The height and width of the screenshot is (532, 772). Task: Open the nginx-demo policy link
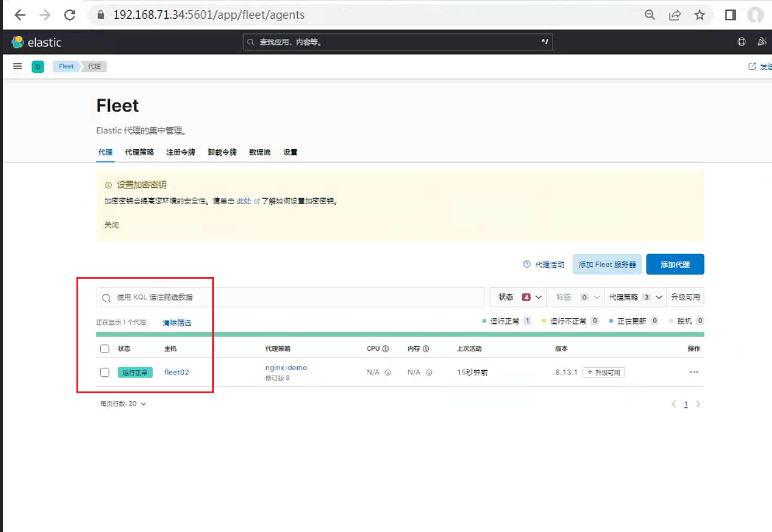[286, 368]
